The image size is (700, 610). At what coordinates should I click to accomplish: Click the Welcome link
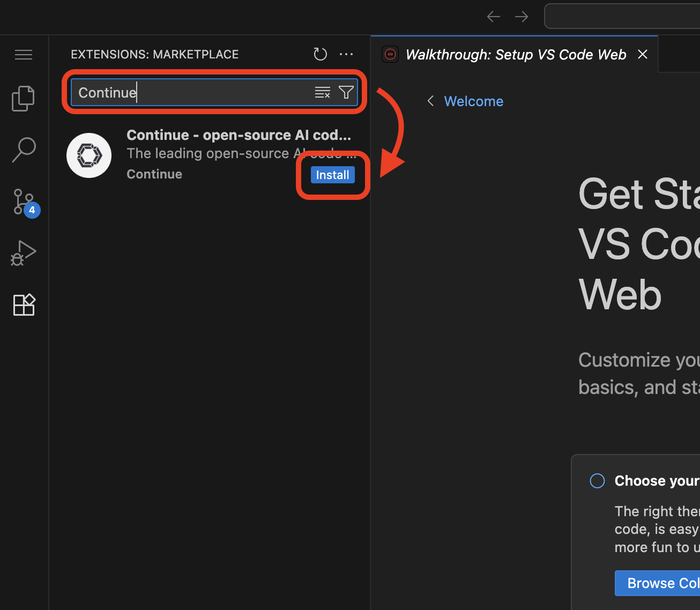click(474, 101)
